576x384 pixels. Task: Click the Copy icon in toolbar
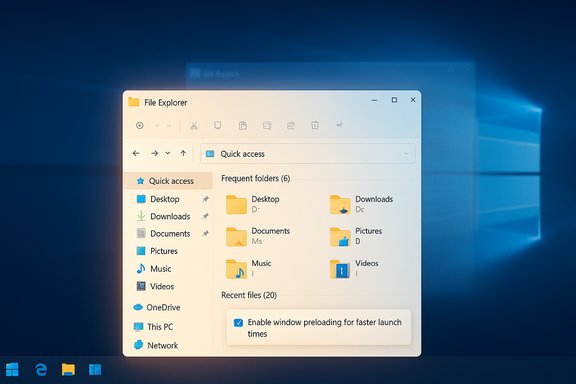click(x=218, y=125)
